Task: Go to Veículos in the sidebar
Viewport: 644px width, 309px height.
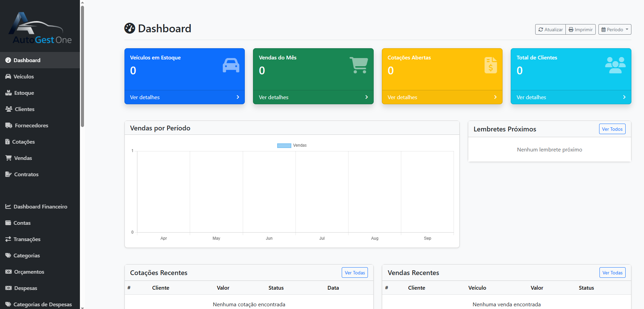Action: (x=23, y=76)
